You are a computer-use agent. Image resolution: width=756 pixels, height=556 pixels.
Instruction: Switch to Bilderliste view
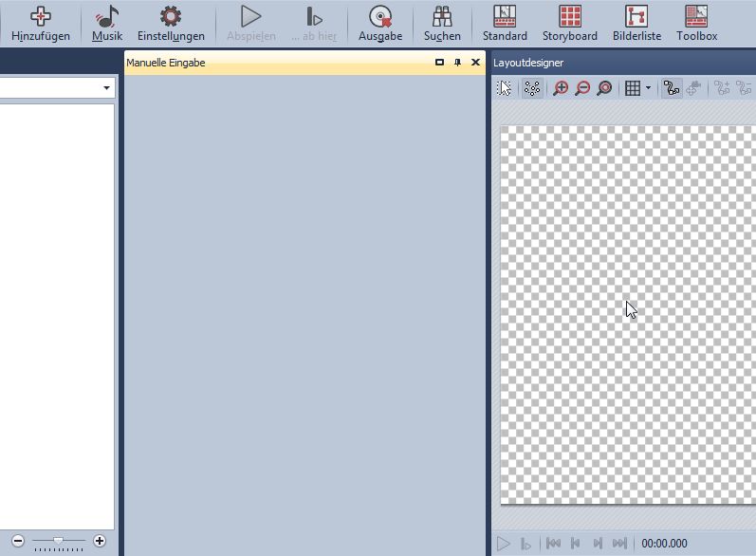[636, 23]
